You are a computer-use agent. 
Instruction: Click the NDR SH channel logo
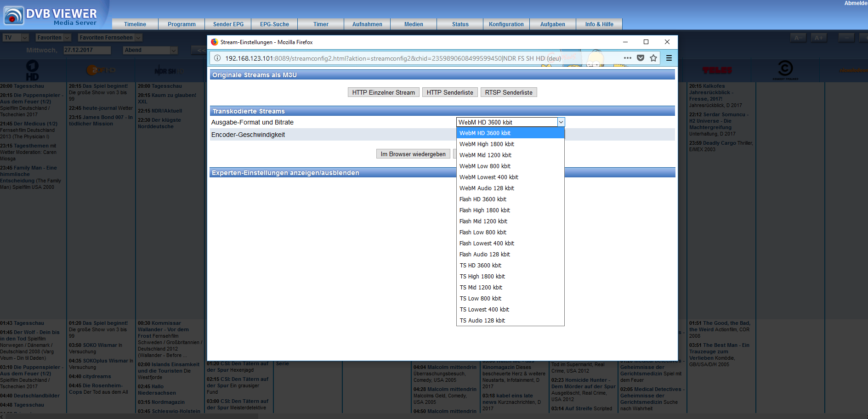click(169, 71)
